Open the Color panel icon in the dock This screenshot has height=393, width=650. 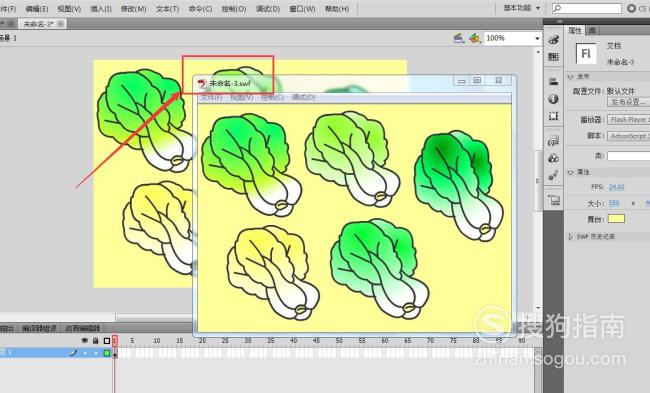coord(553,40)
